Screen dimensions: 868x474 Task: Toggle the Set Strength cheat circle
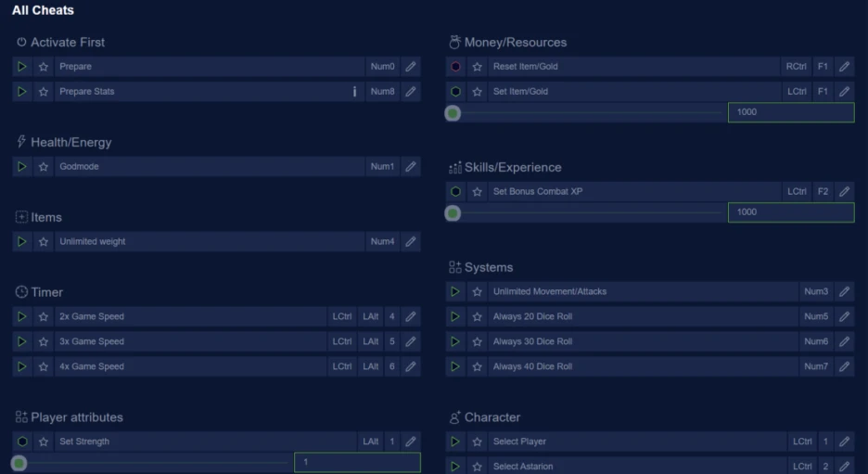(22, 442)
